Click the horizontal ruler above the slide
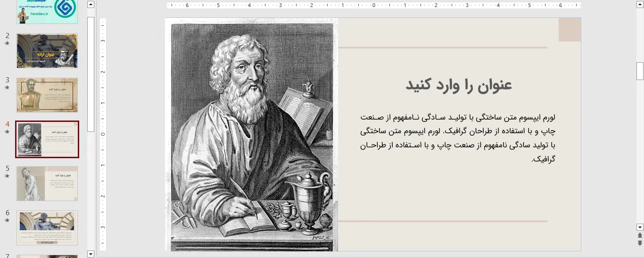The height and width of the screenshot is (258, 644). click(374, 6)
